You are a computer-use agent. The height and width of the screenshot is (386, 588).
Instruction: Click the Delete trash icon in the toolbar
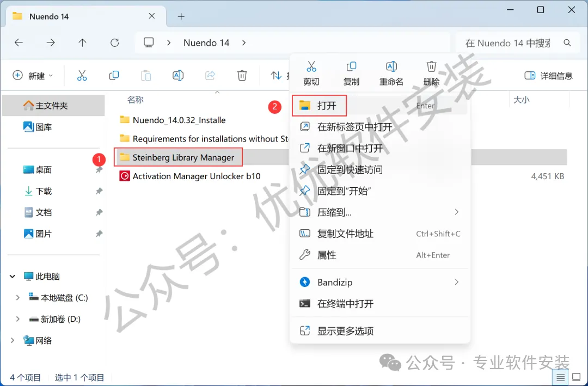point(242,75)
